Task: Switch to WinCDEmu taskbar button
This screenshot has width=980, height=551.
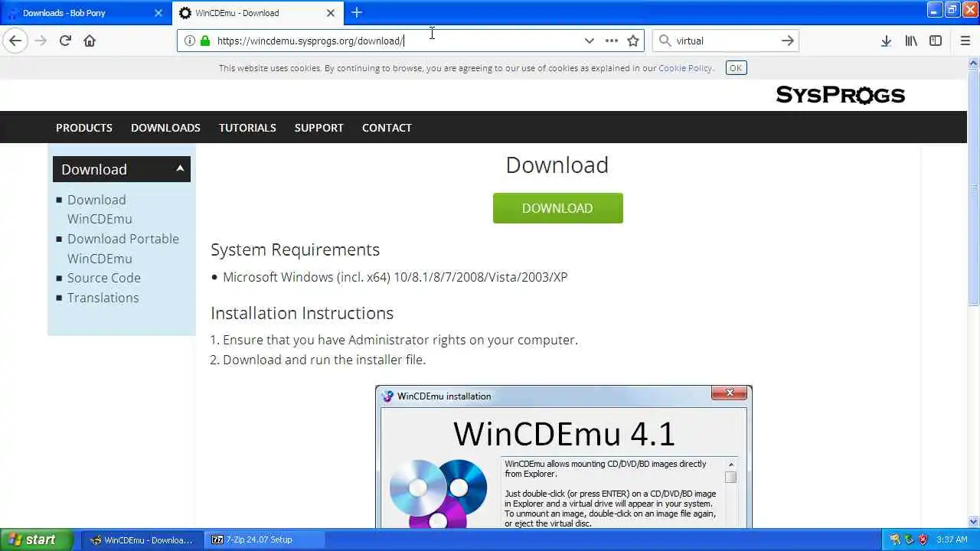Action: pyautogui.click(x=142, y=540)
